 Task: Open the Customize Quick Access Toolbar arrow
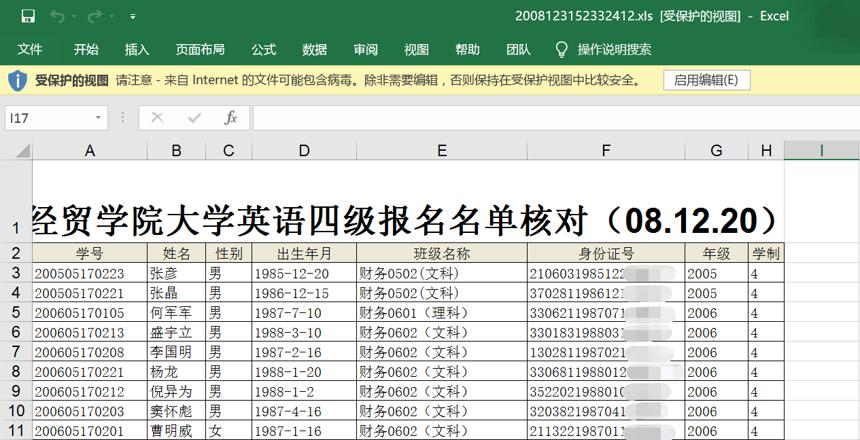tap(133, 17)
